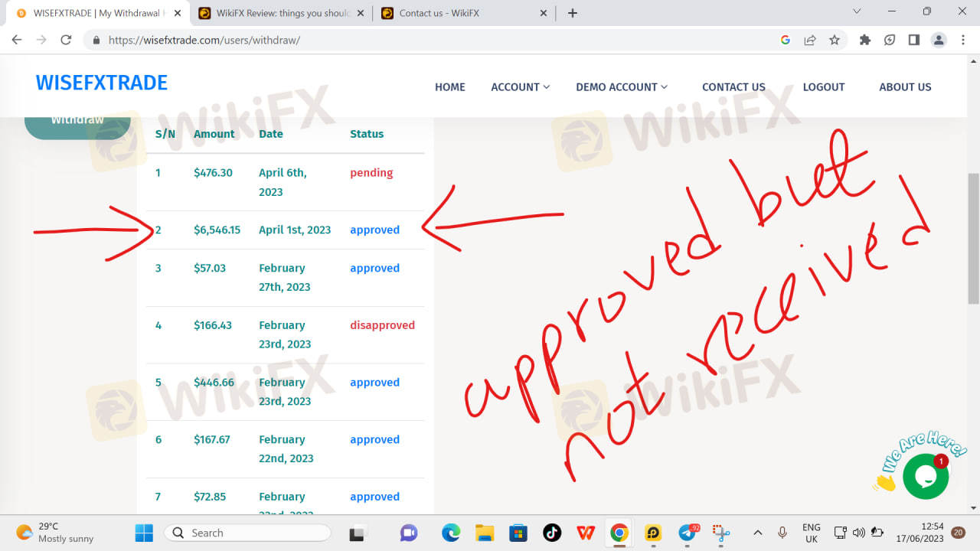The image size is (980, 551).
Task: Open Snipping Tool from the taskbar
Action: click(721, 533)
